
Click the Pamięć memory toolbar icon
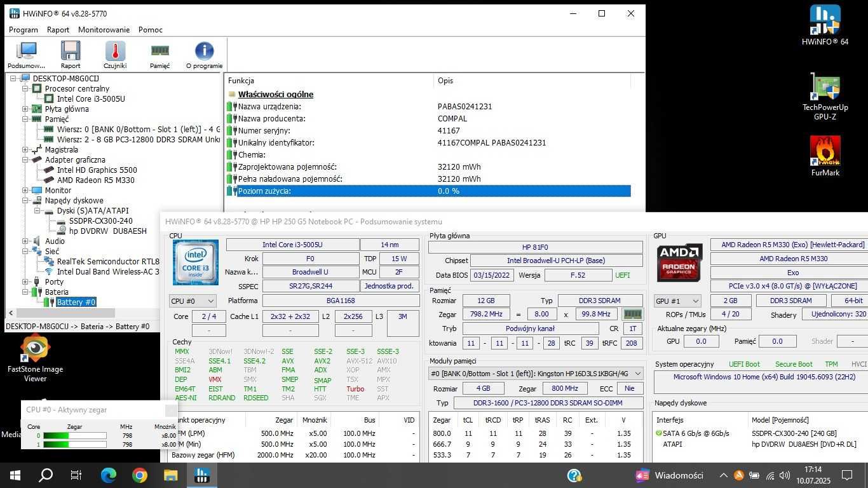point(159,51)
